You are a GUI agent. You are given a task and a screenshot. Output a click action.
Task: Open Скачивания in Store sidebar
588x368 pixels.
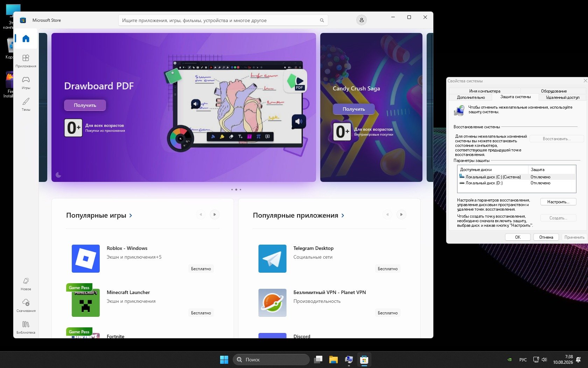(x=26, y=305)
